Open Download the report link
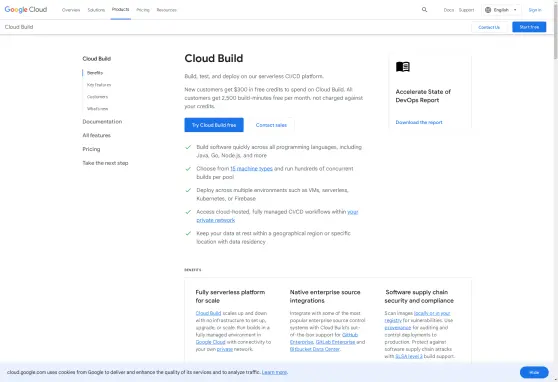Image resolution: width=558 pixels, height=382 pixels. pos(419,122)
